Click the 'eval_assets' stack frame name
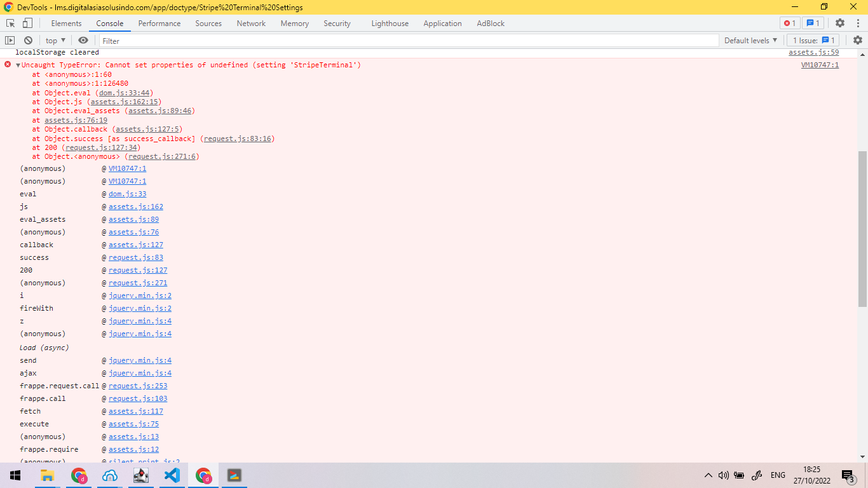The image size is (868, 488). (x=43, y=219)
